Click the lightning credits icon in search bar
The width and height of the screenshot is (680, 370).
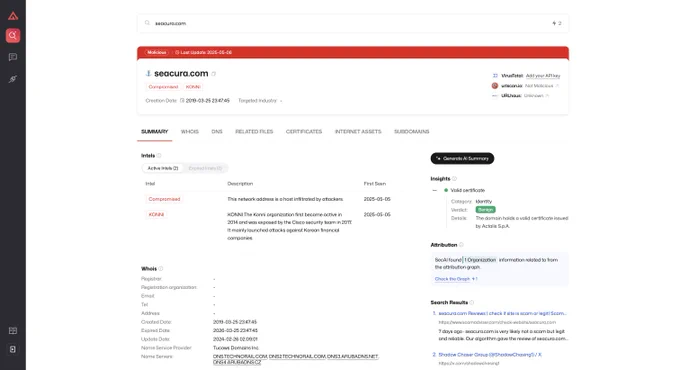coord(554,23)
